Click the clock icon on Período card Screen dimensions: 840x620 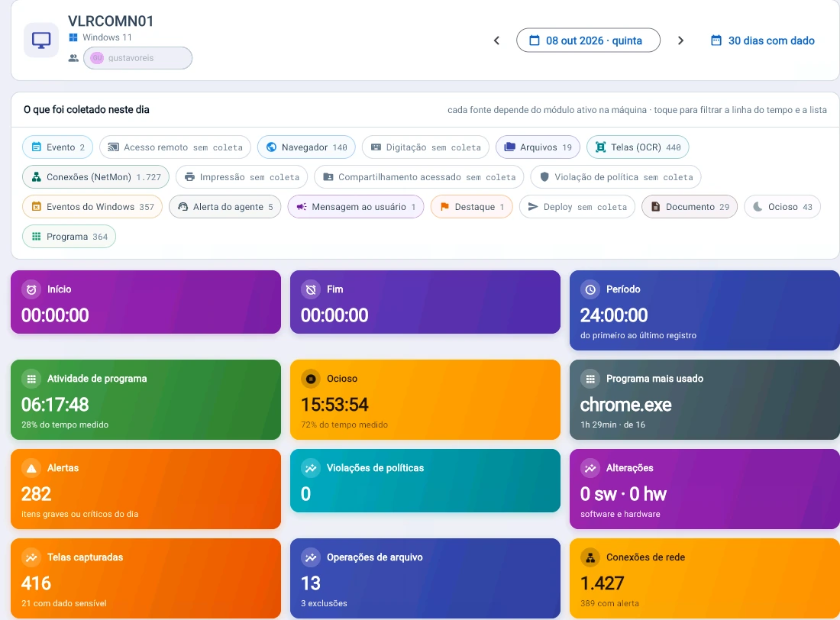tap(590, 289)
